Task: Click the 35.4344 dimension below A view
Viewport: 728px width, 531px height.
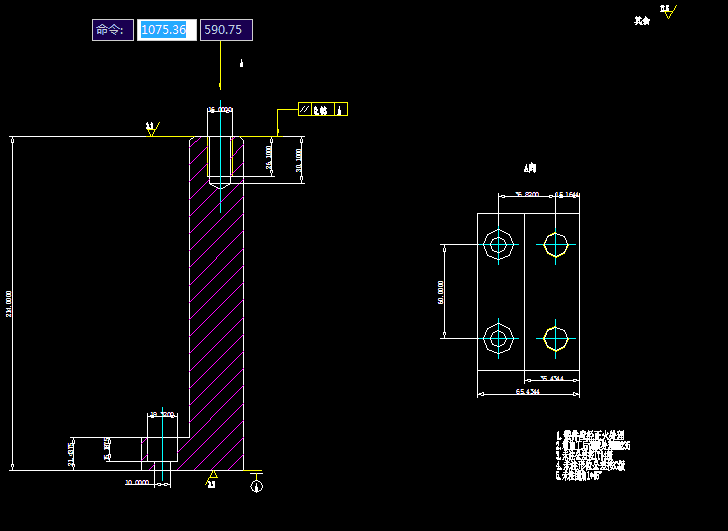Action: (552, 378)
